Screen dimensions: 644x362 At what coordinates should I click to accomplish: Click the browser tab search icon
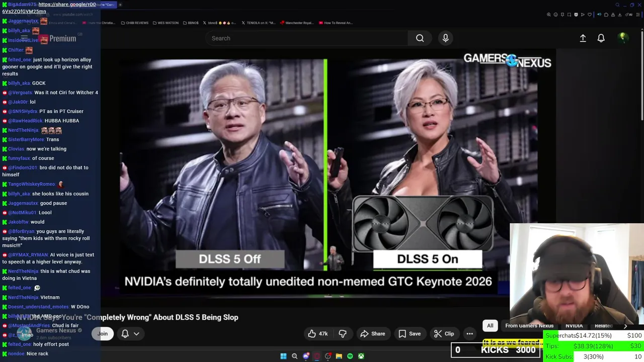pyautogui.click(x=617, y=5)
